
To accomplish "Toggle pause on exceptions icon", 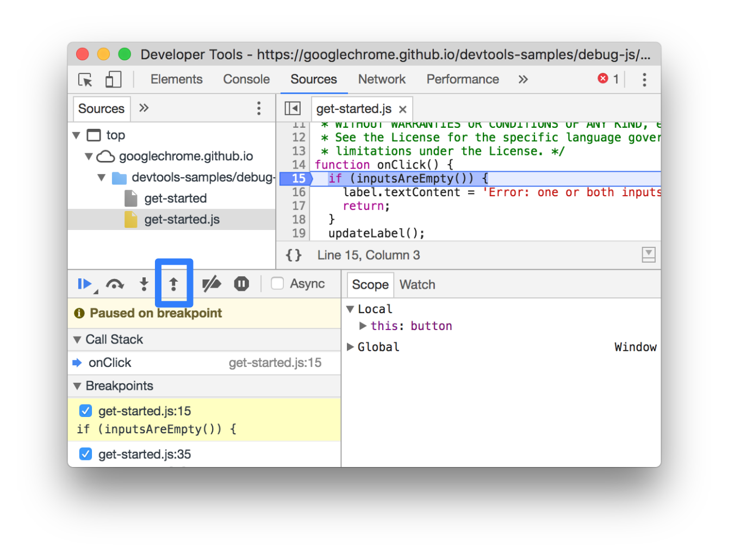I will coord(241,284).
